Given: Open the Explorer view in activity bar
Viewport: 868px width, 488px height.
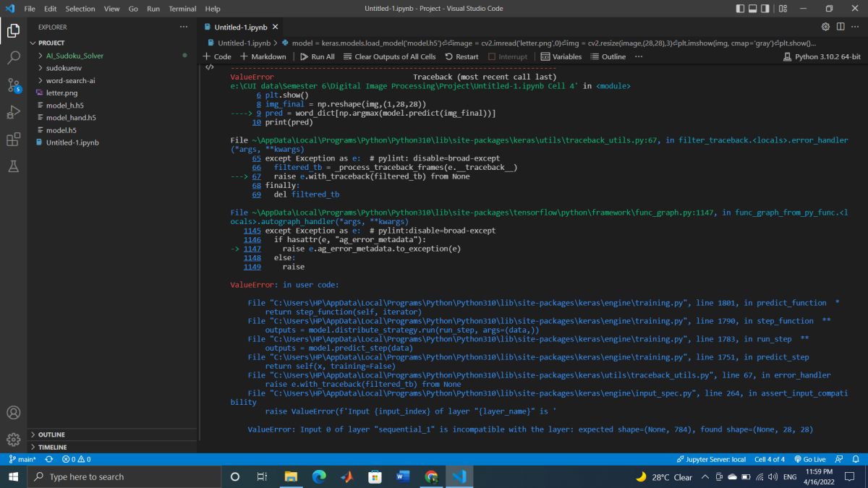Looking at the screenshot, I should pos(13,31).
